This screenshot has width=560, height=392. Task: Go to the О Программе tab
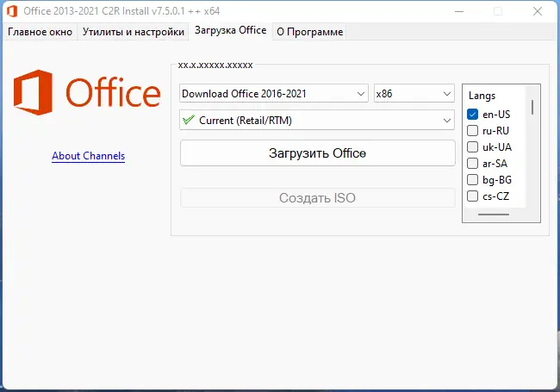(309, 32)
